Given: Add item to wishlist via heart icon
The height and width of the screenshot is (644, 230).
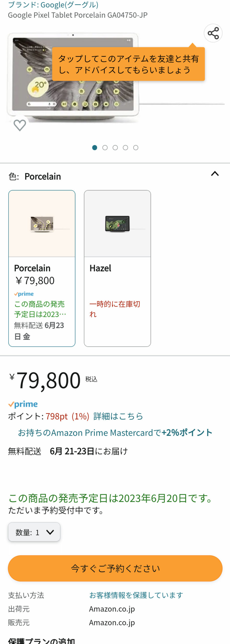Looking at the screenshot, I should (x=20, y=125).
